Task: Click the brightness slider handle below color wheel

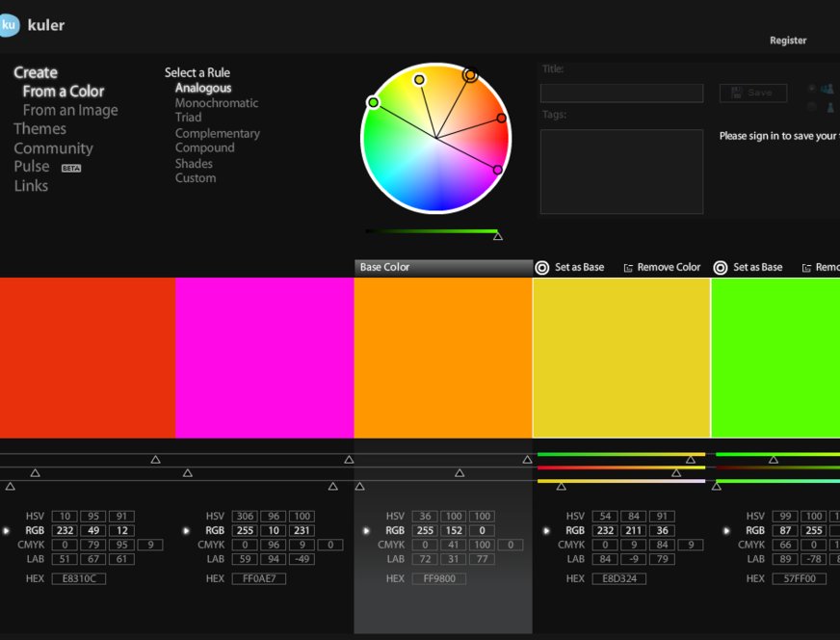Action: 497,235
